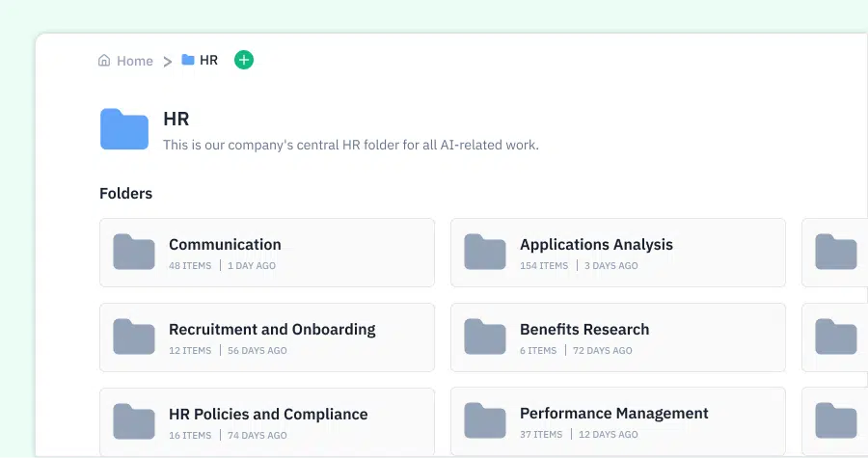Select the HR breadcrumb item

pos(208,60)
